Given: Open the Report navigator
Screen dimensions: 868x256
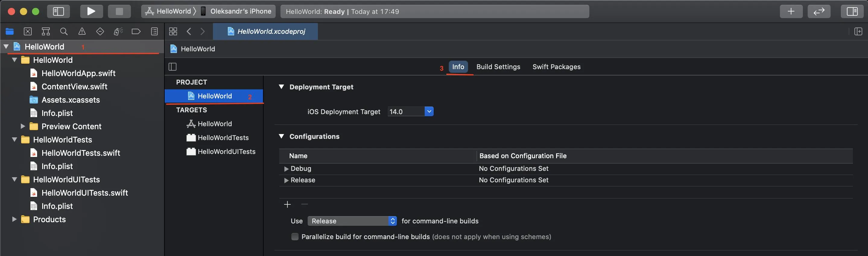Looking at the screenshot, I should pos(154,32).
